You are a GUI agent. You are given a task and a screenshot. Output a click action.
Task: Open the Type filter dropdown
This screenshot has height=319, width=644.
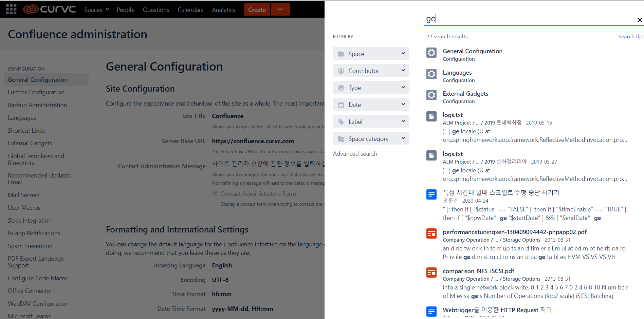tap(371, 88)
